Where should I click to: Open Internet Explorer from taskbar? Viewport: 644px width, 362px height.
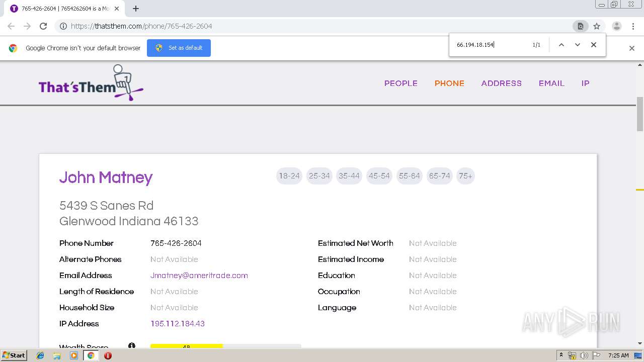(x=40, y=355)
